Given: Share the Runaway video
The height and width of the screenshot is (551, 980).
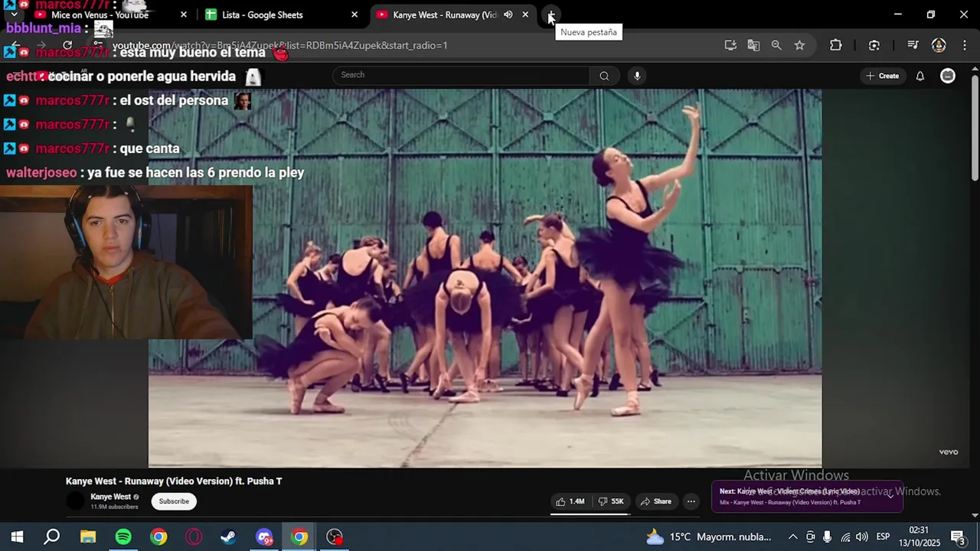Looking at the screenshot, I should point(656,501).
